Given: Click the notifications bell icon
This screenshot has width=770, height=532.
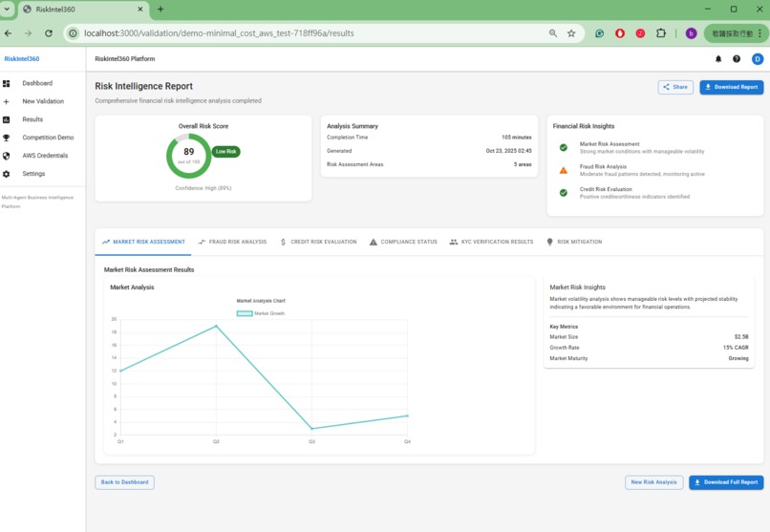Looking at the screenshot, I should click(718, 59).
